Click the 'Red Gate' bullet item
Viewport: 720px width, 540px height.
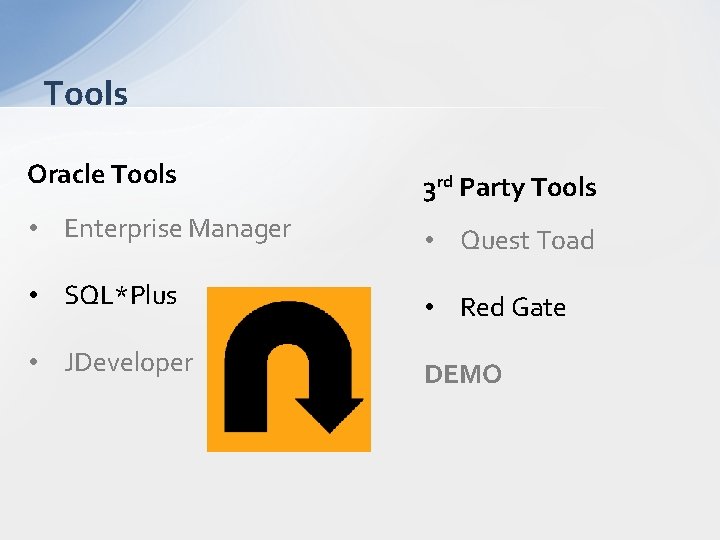click(513, 307)
